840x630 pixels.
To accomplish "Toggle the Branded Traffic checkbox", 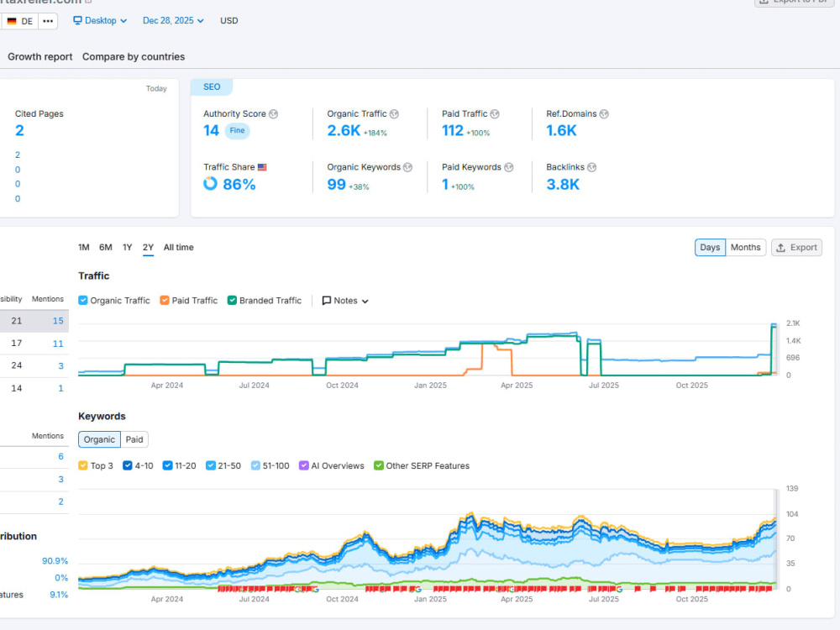I will (x=232, y=301).
